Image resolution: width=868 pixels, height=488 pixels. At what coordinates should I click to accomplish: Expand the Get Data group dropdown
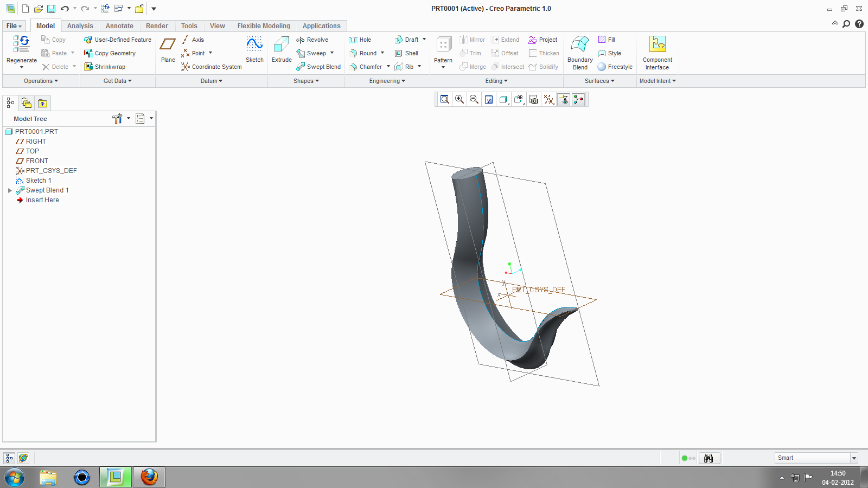[x=118, y=81]
